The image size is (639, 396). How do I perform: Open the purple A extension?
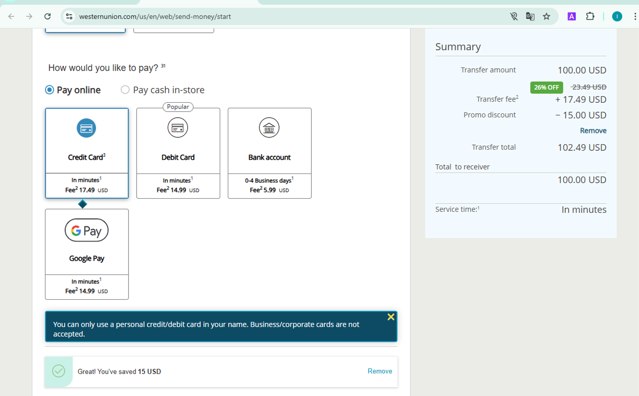tap(571, 16)
